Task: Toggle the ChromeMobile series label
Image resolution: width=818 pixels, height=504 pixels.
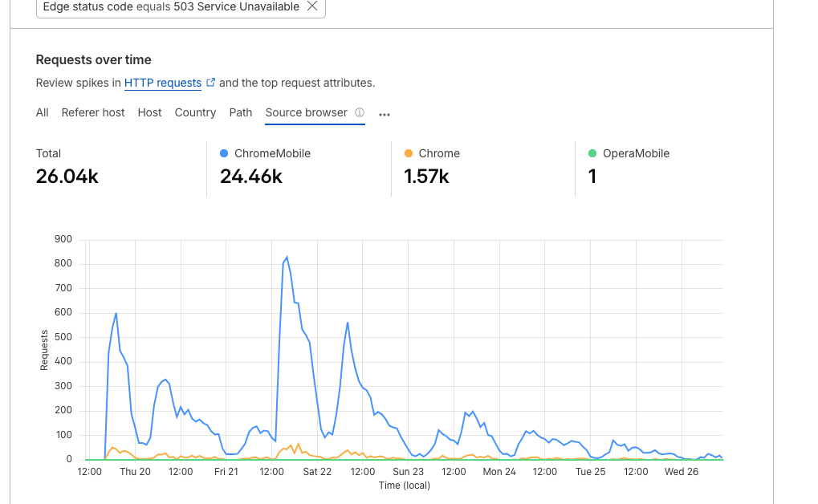Action: coord(272,153)
